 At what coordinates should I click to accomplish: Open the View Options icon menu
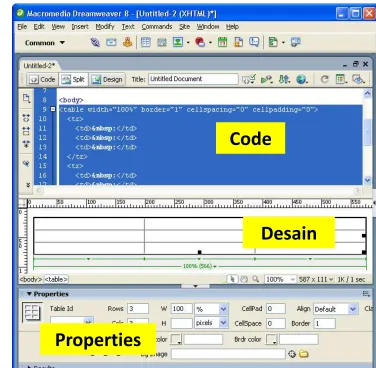(341, 79)
